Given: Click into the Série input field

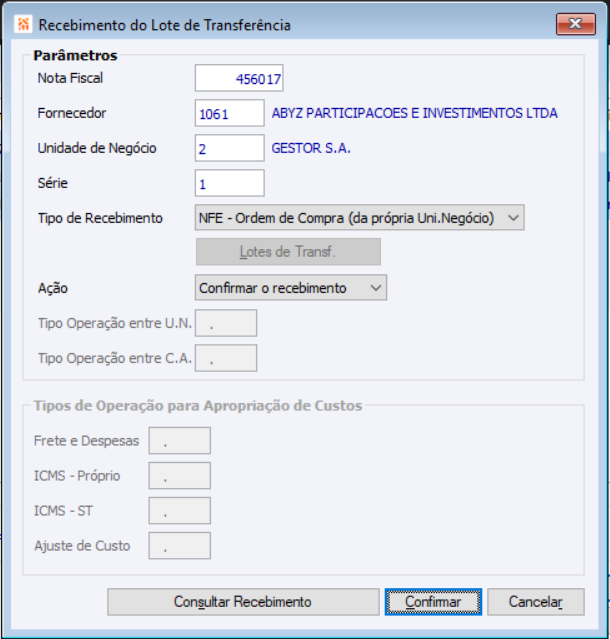Looking at the screenshot, I should click(x=229, y=184).
